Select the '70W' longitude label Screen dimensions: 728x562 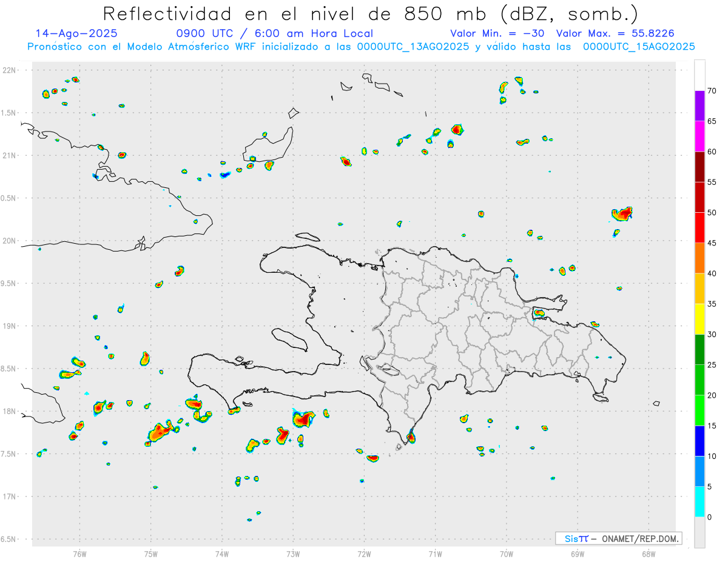(507, 554)
